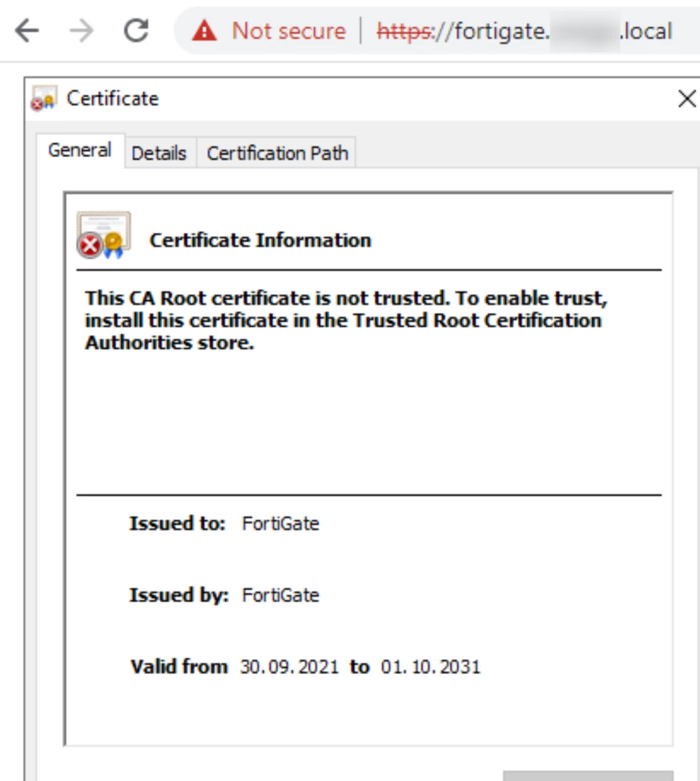The height and width of the screenshot is (781, 700).
Task: Click the valid from date 30.09.2021
Action: pyautogui.click(x=290, y=667)
